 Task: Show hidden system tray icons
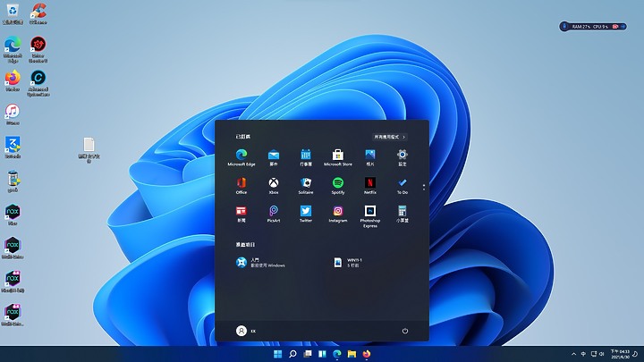point(573,354)
